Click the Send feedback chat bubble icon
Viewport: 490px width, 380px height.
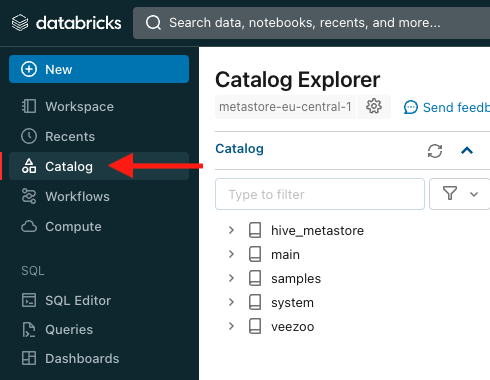click(x=411, y=107)
